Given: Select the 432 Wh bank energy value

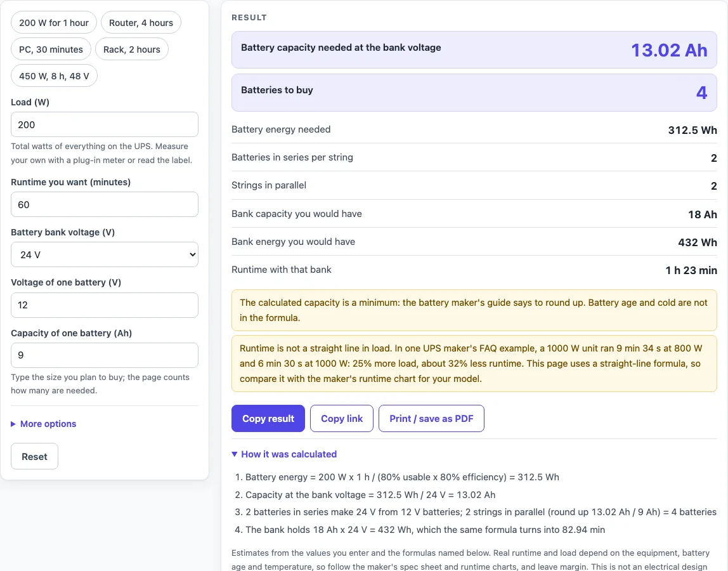Looking at the screenshot, I should (x=698, y=242).
